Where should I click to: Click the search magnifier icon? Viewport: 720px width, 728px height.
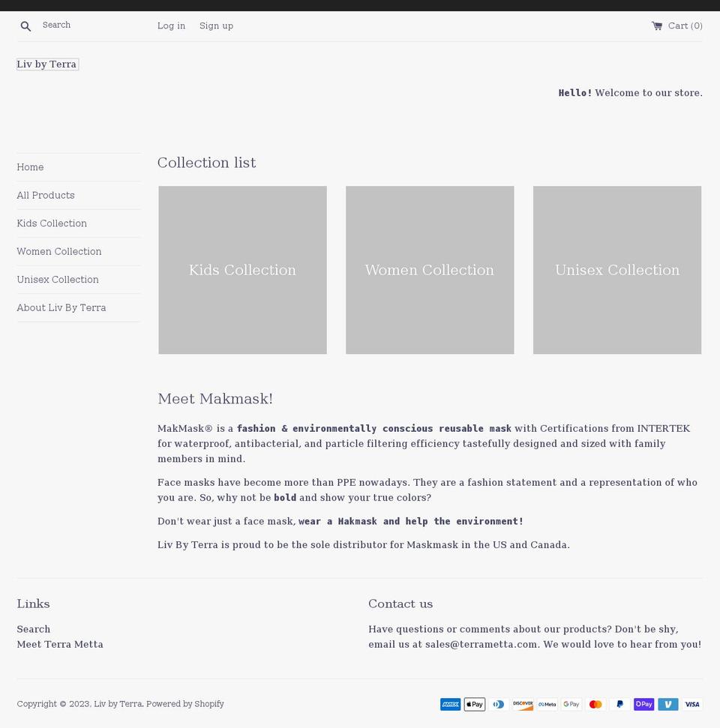[x=25, y=25]
